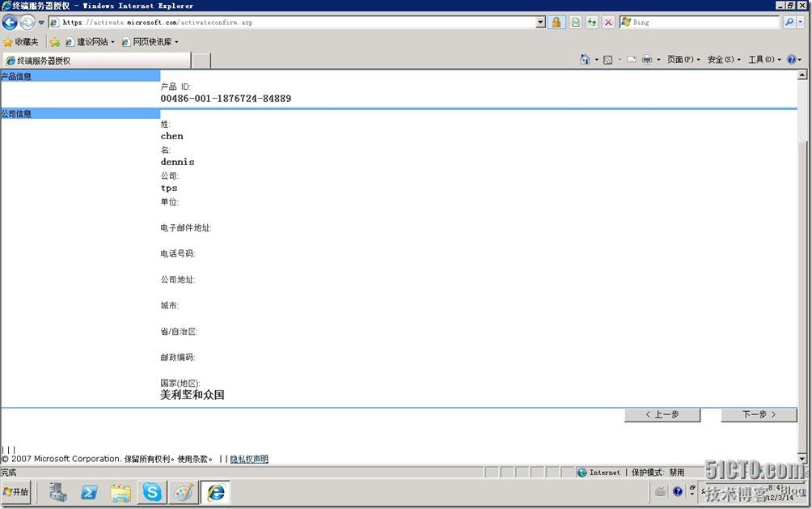Open the Help question mark icon
This screenshot has height=509, width=812.
point(791,60)
